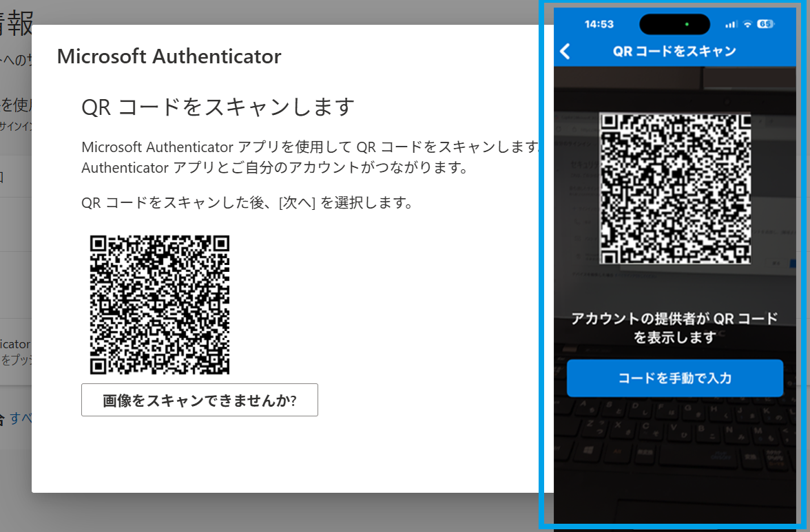Click the QR コードをスキャンします heading

218,107
